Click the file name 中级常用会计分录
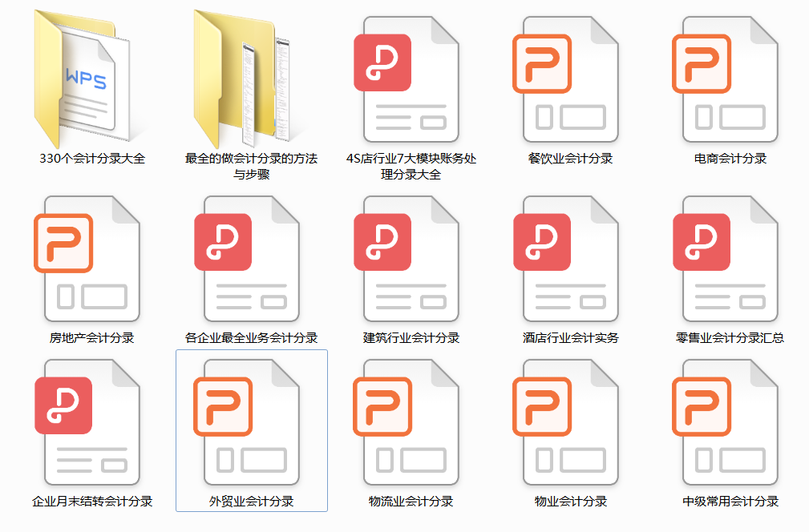Image resolution: width=809 pixels, height=532 pixels. click(730, 501)
